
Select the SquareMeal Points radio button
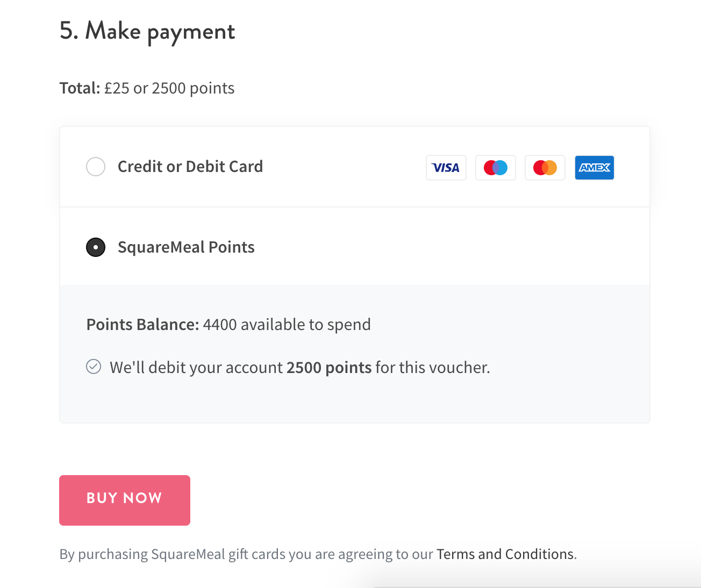coord(96,247)
